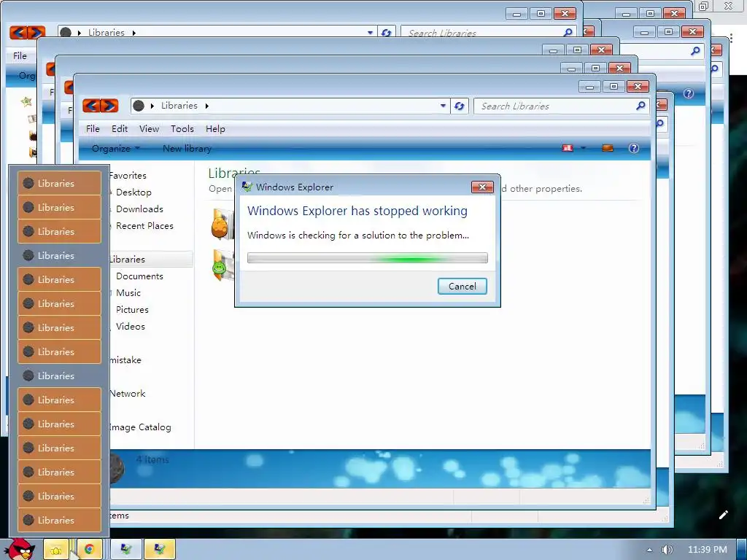Viewport: 747px width, 560px height.
Task: Open the View menu
Action: (x=149, y=128)
